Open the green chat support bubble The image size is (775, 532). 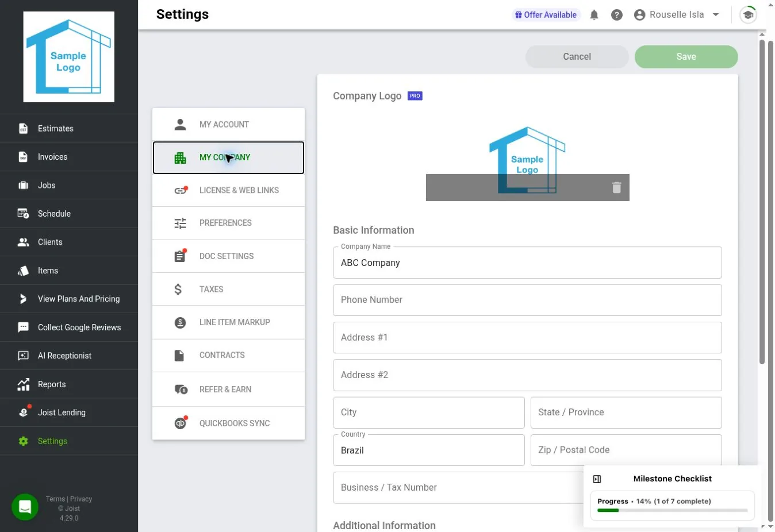(25, 507)
